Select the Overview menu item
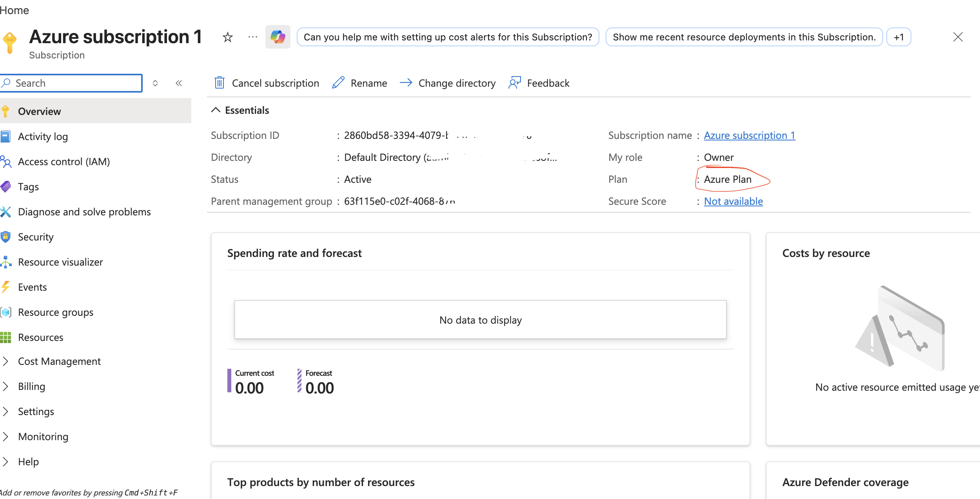The height and width of the screenshot is (499, 980). pos(96,111)
